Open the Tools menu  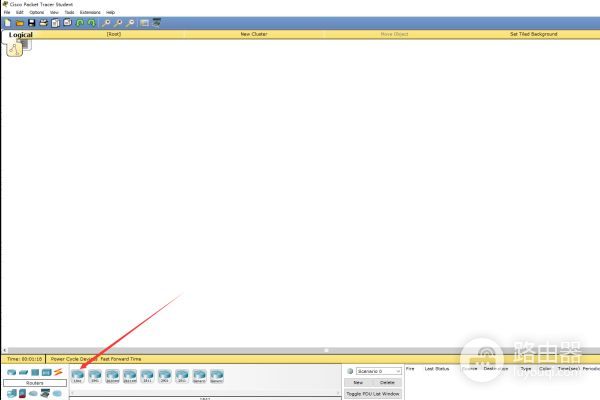coord(69,12)
